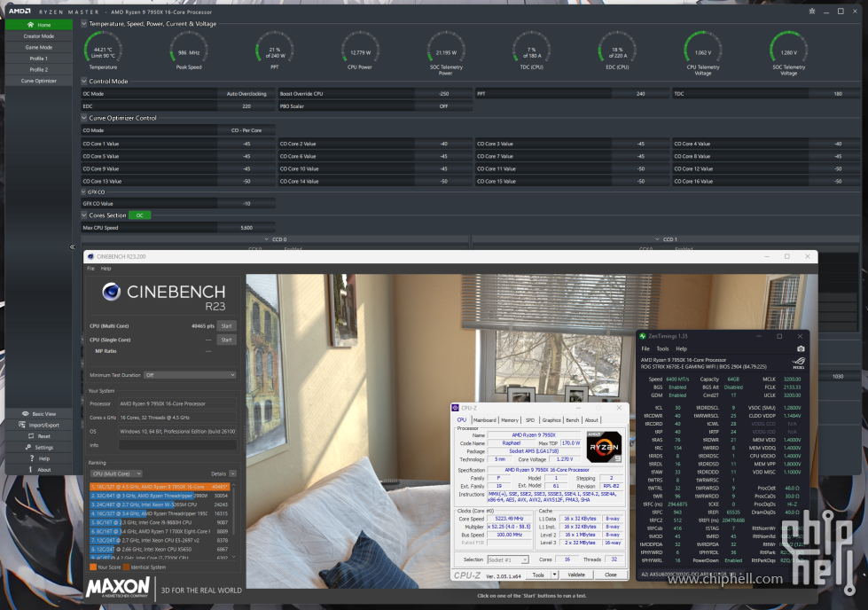Click the MAXON logo in Cinebench
Viewport: 868px width, 610px height.
[x=118, y=587]
